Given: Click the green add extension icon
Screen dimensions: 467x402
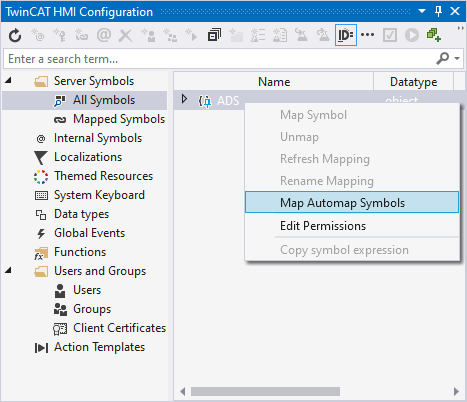Looking at the screenshot, I should [x=434, y=35].
